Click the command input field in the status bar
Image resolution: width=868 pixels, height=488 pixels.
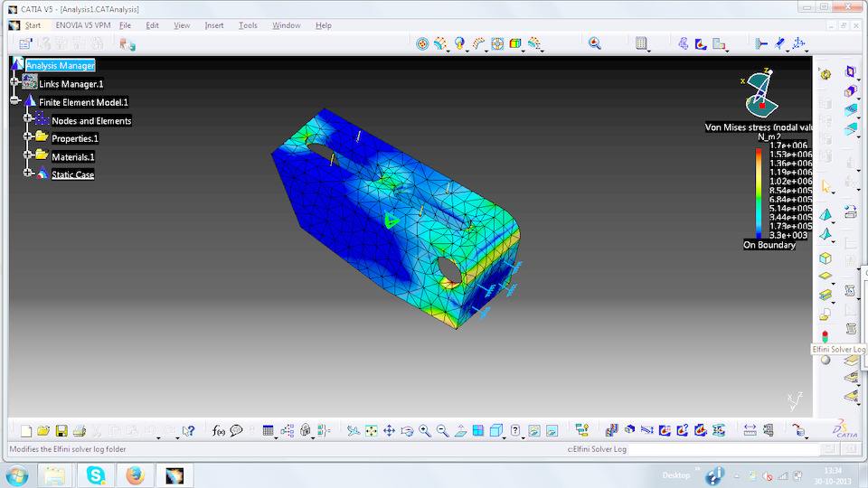pyautogui.click(x=722, y=449)
